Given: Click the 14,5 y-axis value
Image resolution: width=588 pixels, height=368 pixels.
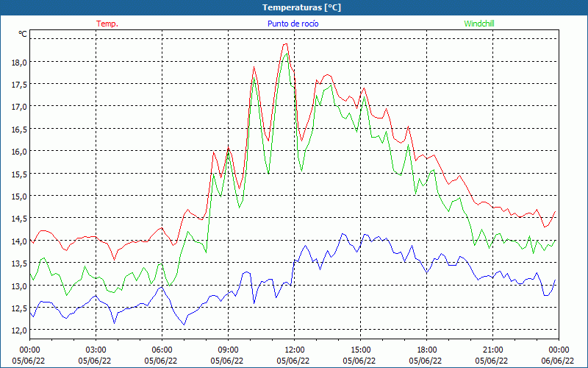Looking at the screenshot, I should (x=19, y=219).
